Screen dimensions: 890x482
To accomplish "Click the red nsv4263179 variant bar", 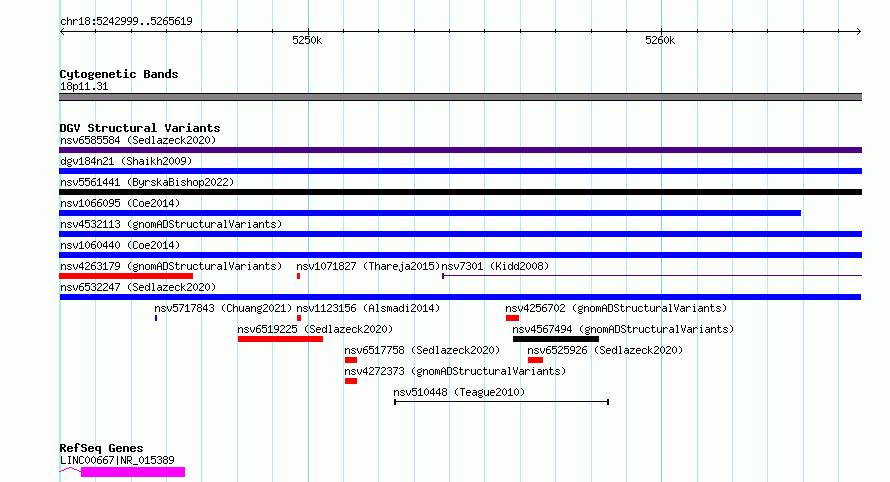I will pos(126,276).
